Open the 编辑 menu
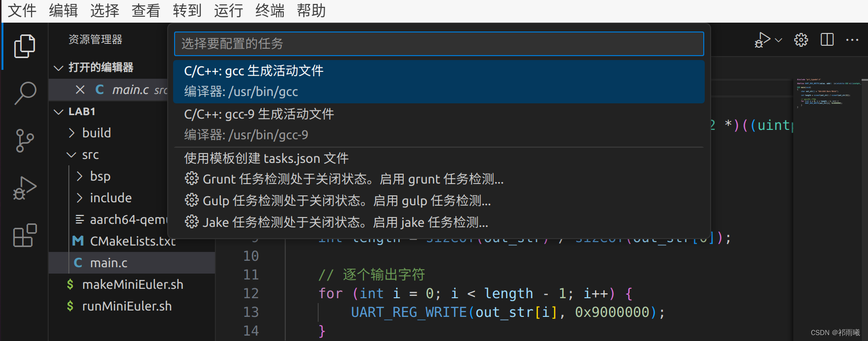This screenshot has height=341, width=868. [63, 10]
